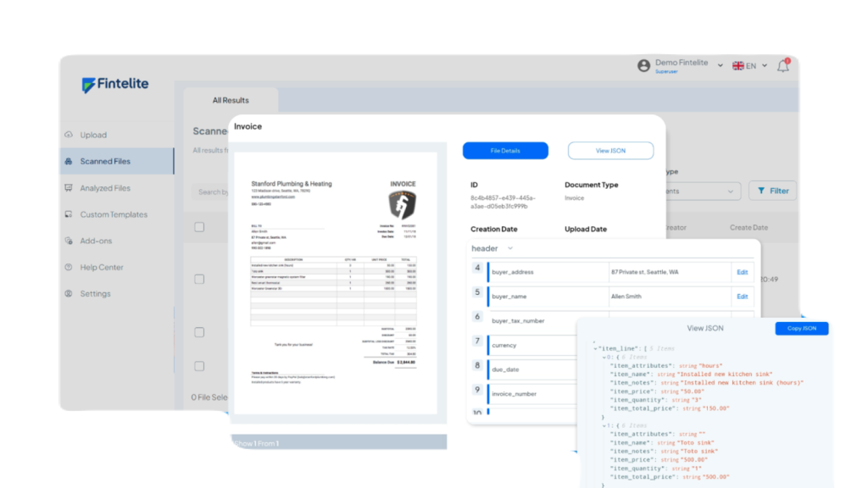
Task: Click the Scanned Files printer icon
Action: pyautogui.click(x=69, y=161)
